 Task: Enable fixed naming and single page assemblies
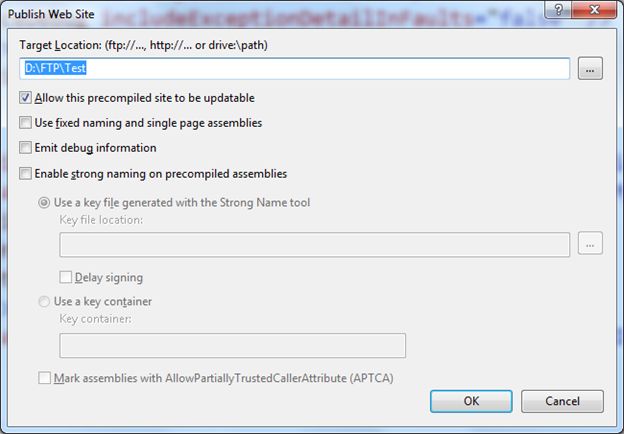coord(26,123)
